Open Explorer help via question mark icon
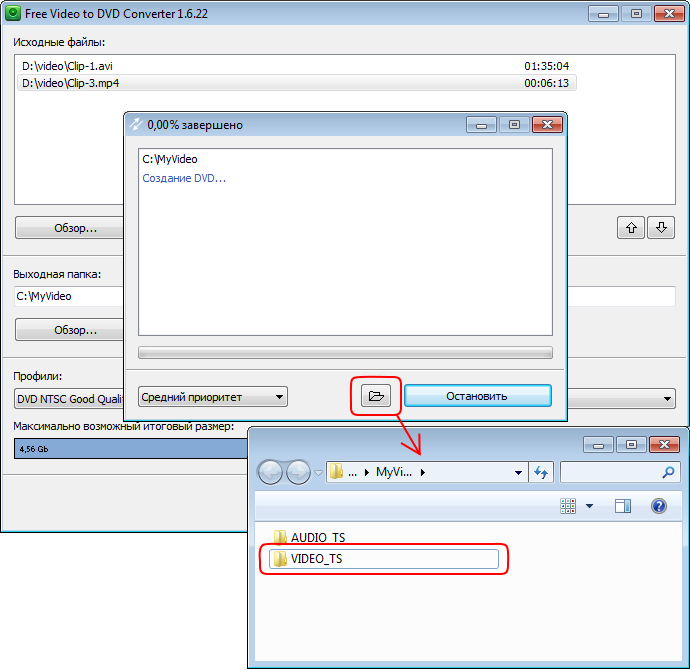Viewport: 690px width, 670px height. click(658, 507)
